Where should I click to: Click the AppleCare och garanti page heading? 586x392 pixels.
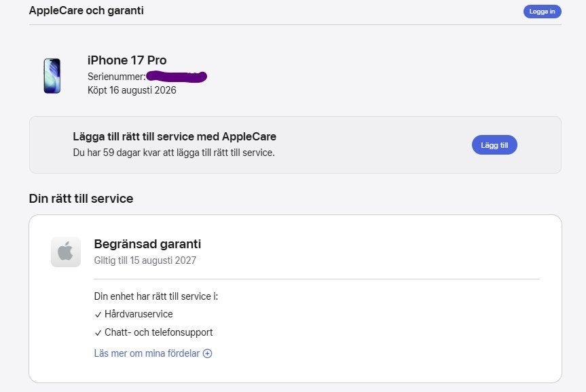pos(86,10)
